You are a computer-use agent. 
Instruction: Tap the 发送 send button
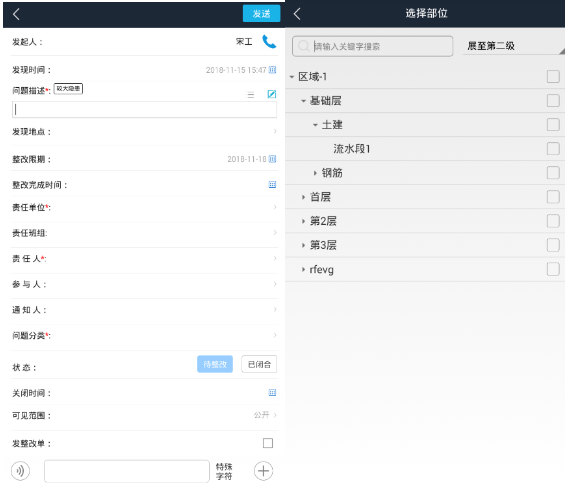pyautogui.click(x=261, y=14)
